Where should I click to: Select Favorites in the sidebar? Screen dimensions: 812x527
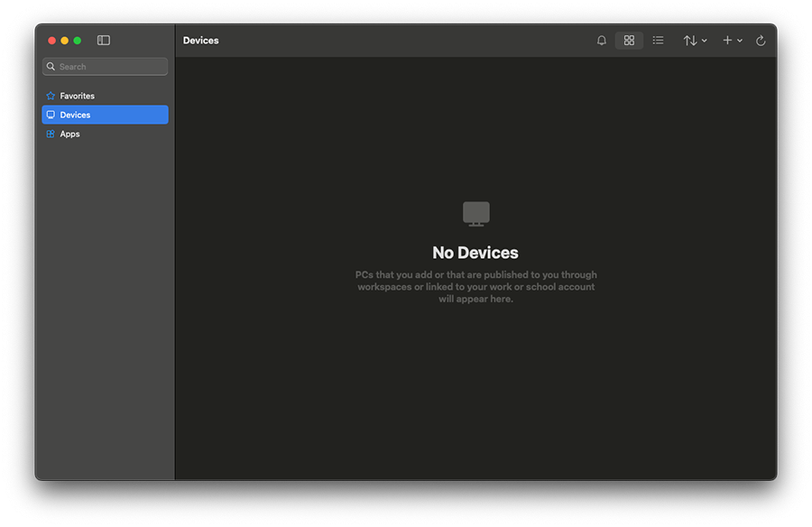(78, 96)
